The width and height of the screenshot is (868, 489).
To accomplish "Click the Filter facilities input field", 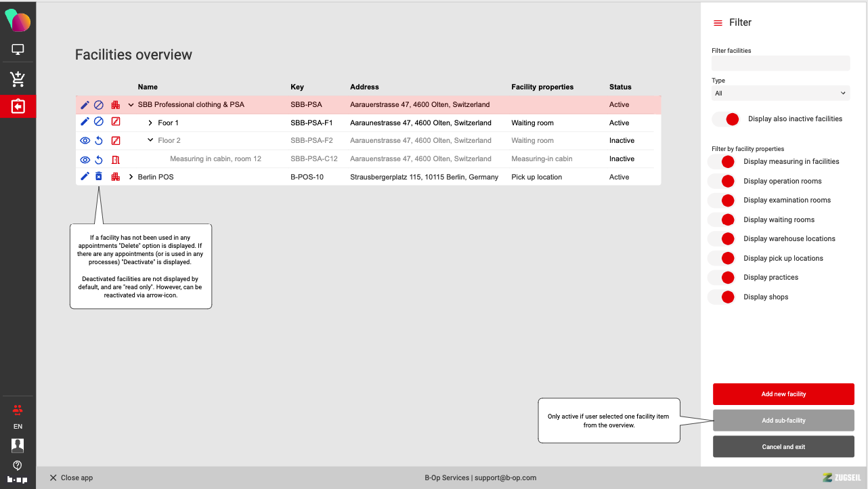I will (x=780, y=63).
